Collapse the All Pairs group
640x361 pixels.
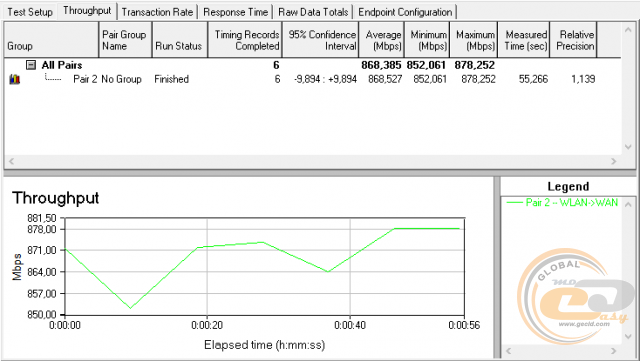pos(31,65)
